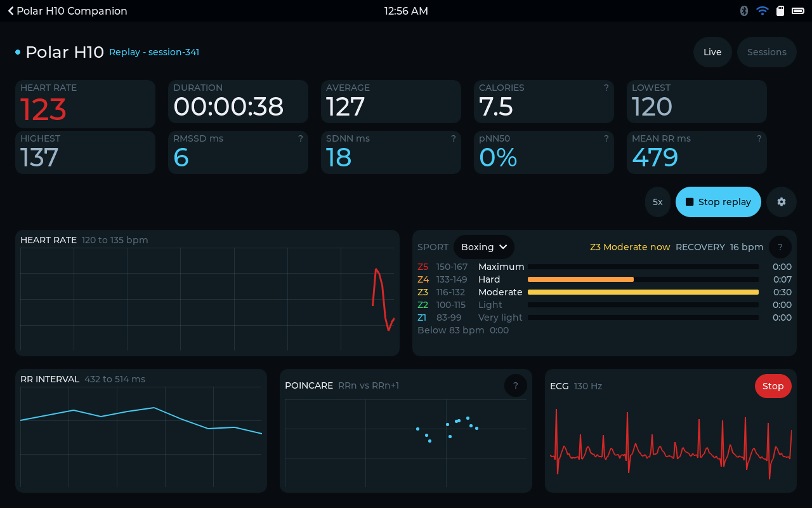Click the battery status icon
Image resolution: width=812 pixels, height=508 pixels.
tap(797, 11)
